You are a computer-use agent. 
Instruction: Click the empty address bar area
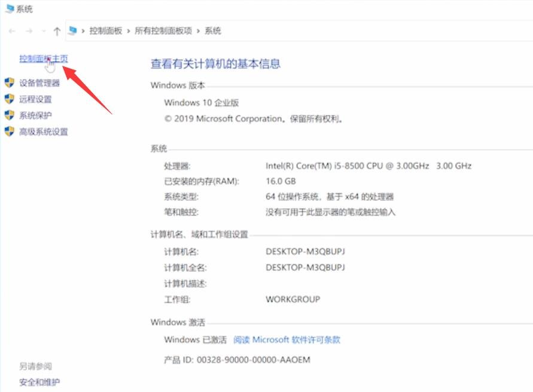click(x=359, y=31)
